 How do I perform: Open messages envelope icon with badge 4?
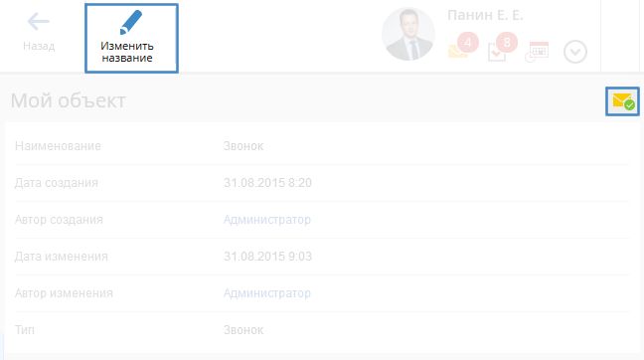pyautogui.click(x=457, y=51)
